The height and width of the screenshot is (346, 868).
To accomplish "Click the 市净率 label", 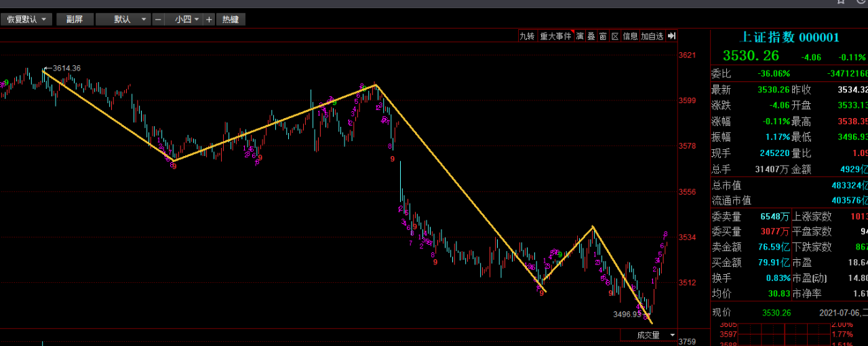I will tap(807, 294).
